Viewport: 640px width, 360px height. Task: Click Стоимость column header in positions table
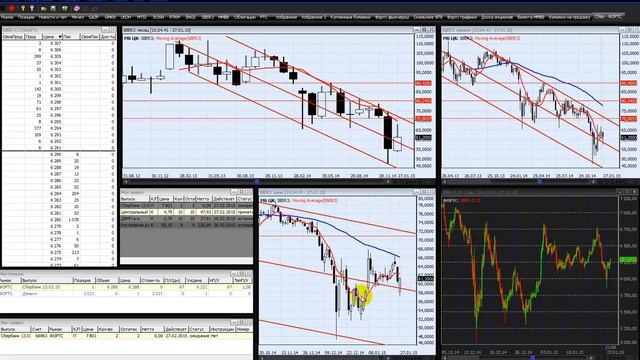pyautogui.click(x=151, y=280)
